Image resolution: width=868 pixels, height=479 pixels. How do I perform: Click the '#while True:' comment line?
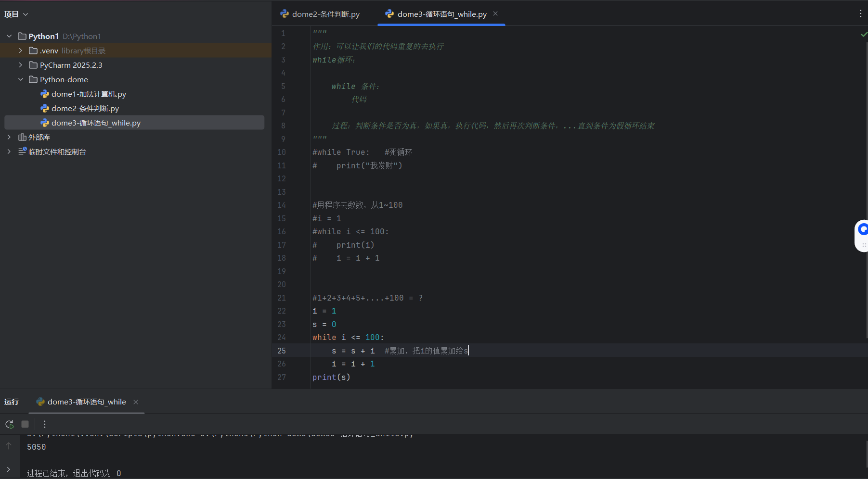click(x=363, y=152)
